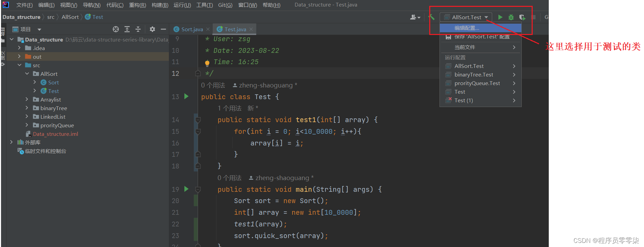Expand all icon in project panel
Image resolution: width=644 pixels, height=247 pixels.
point(127,29)
